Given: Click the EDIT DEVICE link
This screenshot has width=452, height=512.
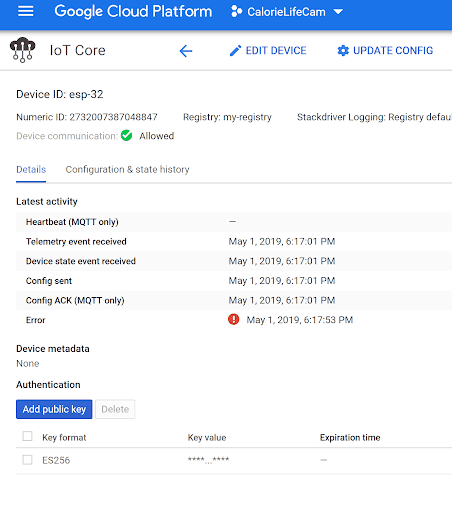Looking at the screenshot, I should pos(276,51).
